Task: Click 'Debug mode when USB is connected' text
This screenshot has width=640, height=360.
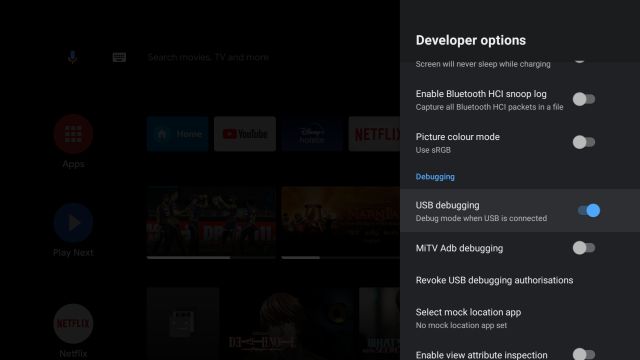Action: (481, 218)
